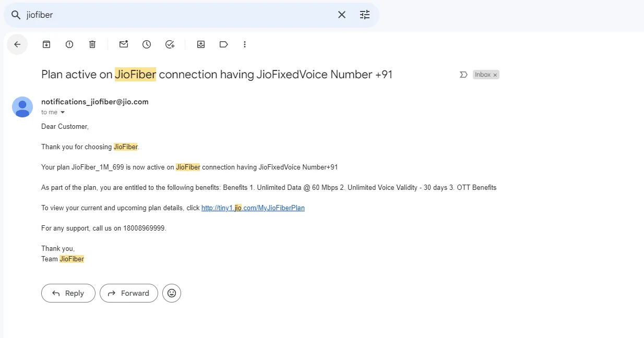This screenshot has height=338, width=644.
Task: Click sender notifications_jiofiber@jio.com
Action: coord(95,102)
